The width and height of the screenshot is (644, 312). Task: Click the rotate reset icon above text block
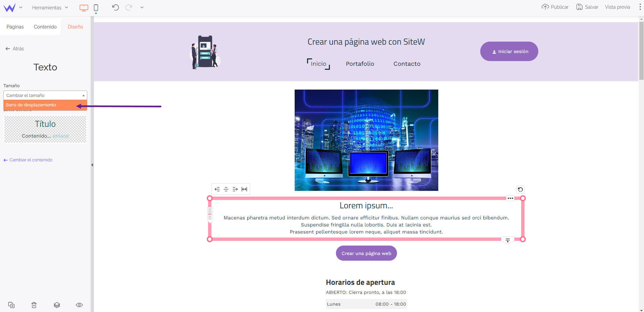pos(520,190)
